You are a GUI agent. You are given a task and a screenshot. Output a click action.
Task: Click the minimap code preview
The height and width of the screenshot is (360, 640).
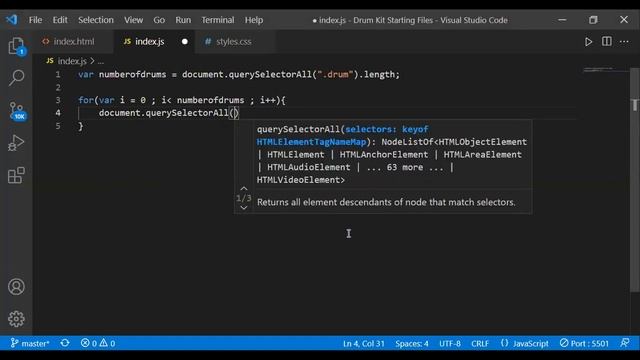(598, 69)
